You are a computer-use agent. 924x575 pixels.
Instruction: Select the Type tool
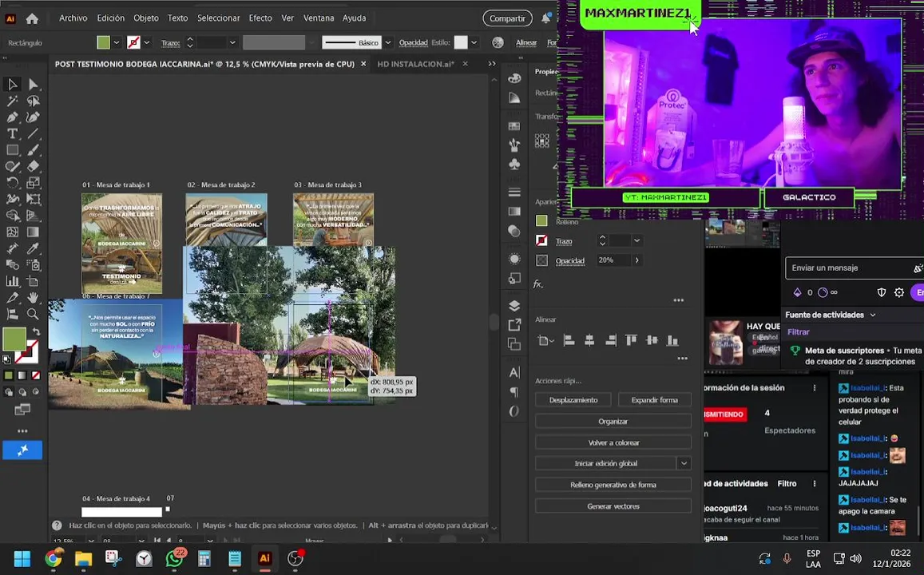pyautogui.click(x=12, y=133)
